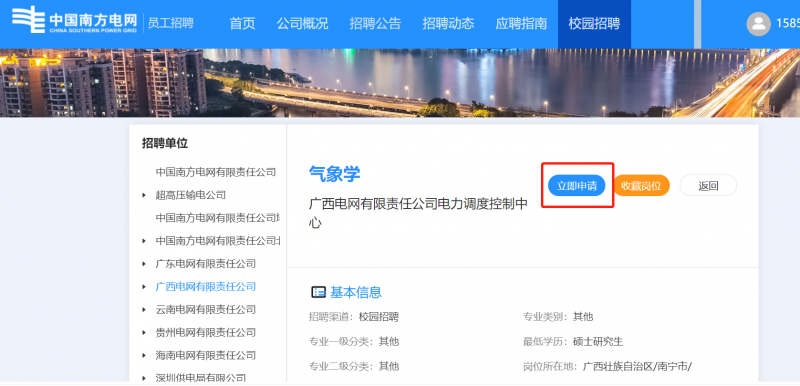Viewport: 800px width, 386px height.
Task: Select 云南电网有限责任公司 in the unit list
Action: 206,310
